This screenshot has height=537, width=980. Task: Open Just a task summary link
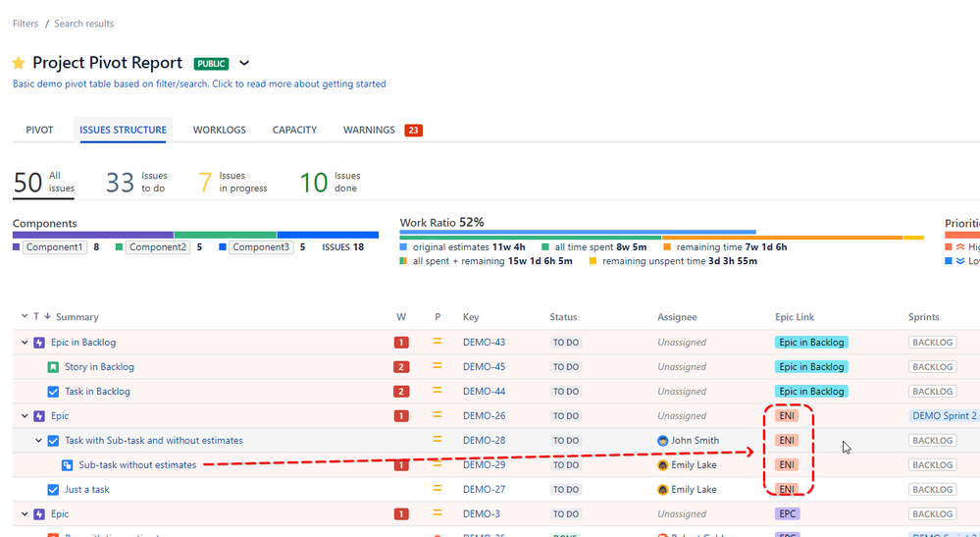pyautogui.click(x=87, y=490)
